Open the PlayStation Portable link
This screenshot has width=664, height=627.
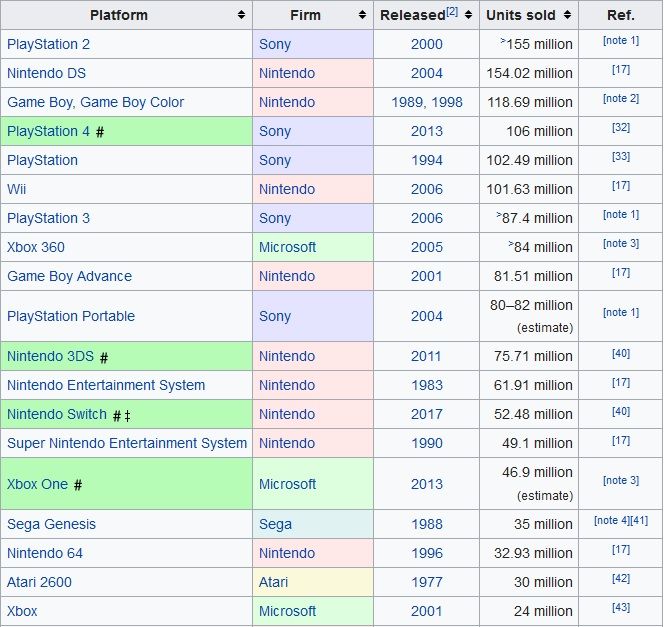(x=71, y=316)
